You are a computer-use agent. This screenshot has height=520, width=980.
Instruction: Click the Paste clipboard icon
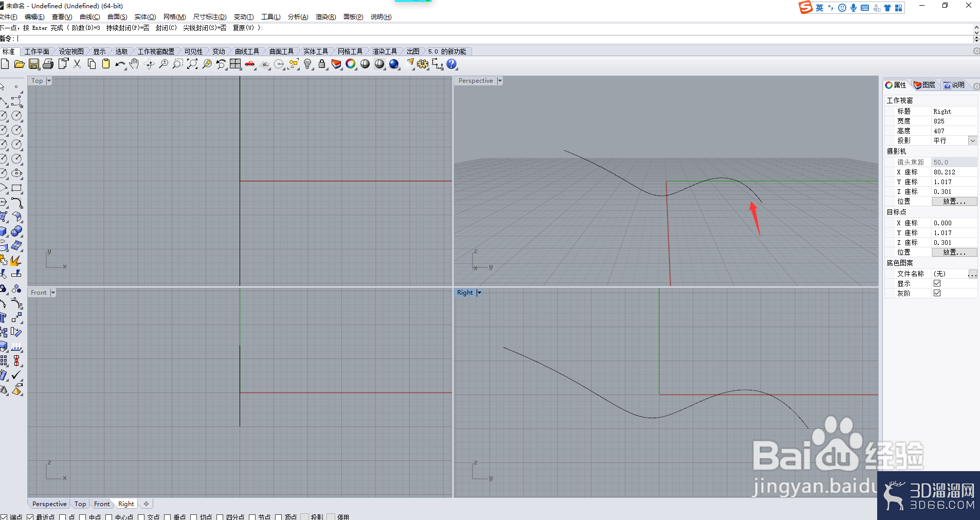click(x=106, y=64)
